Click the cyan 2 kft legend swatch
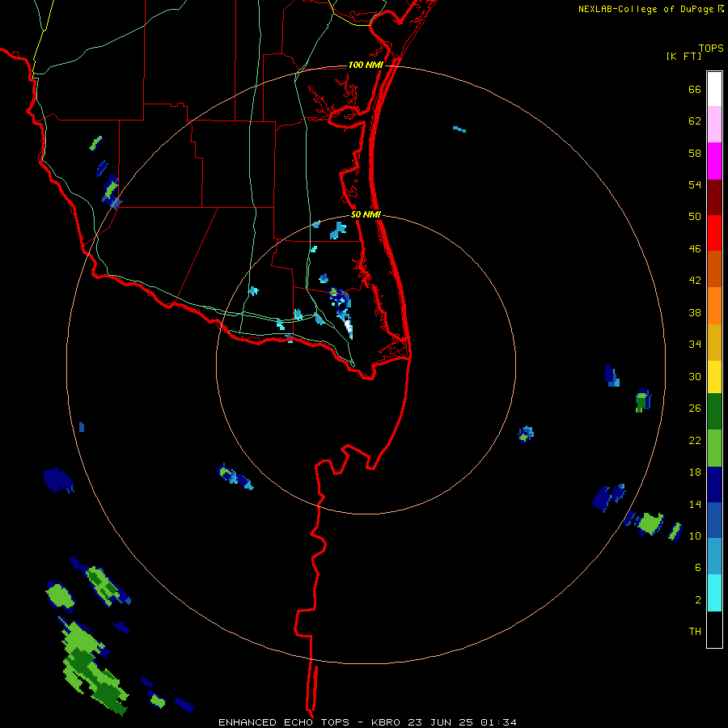The height and width of the screenshot is (728, 728). pos(714,593)
